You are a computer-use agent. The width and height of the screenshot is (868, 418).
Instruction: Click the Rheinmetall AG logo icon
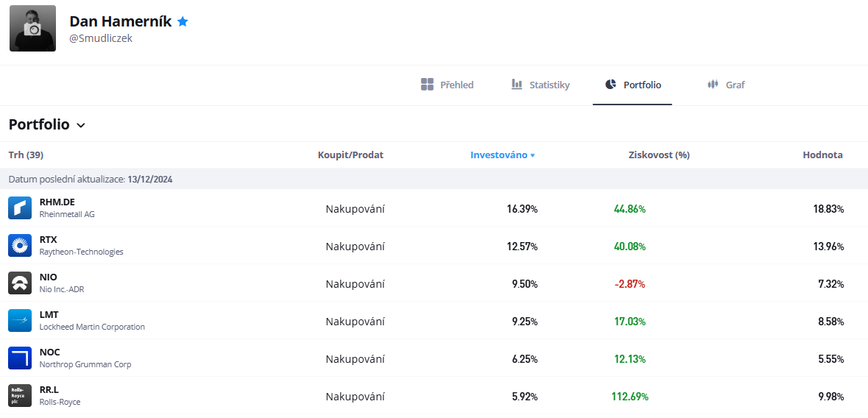click(x=20, y=208)
